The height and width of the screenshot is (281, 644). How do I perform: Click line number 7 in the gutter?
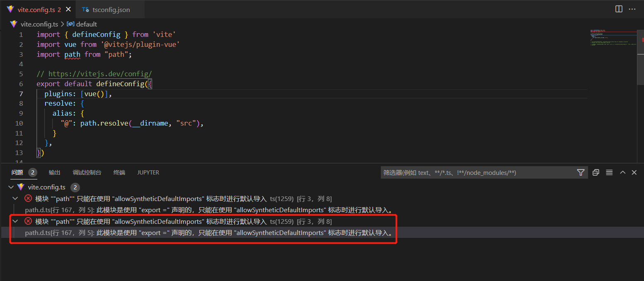click(21, 94)
